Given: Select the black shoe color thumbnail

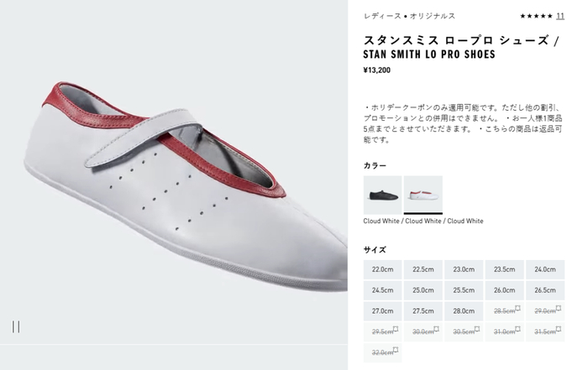Looking at the screenshot, I should 382,195.
